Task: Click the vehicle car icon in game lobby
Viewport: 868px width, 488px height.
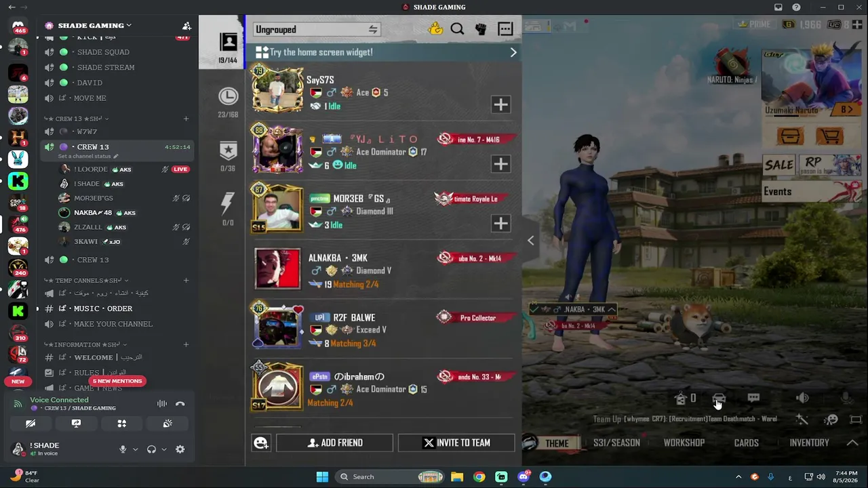Action: point(719,399)
